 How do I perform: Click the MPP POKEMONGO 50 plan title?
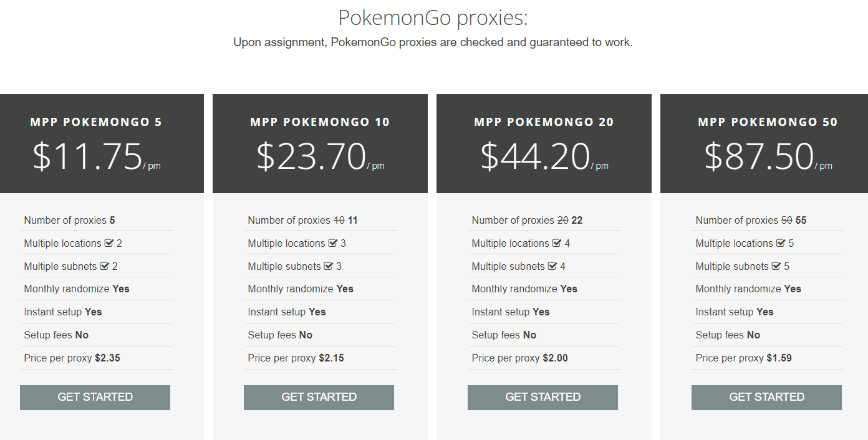pyautogui.click(x=768, y=122)
